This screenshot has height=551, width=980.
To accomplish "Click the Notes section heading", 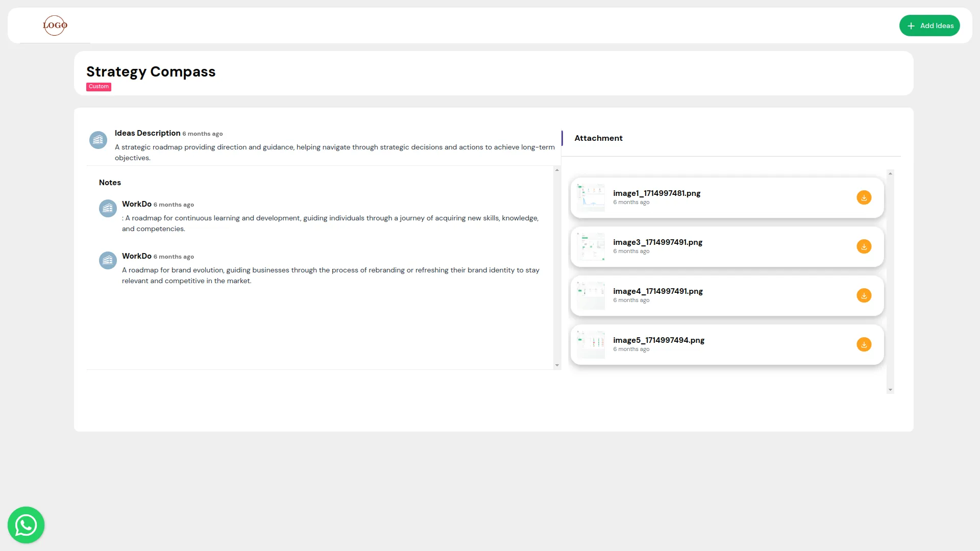I will [110, 182].
